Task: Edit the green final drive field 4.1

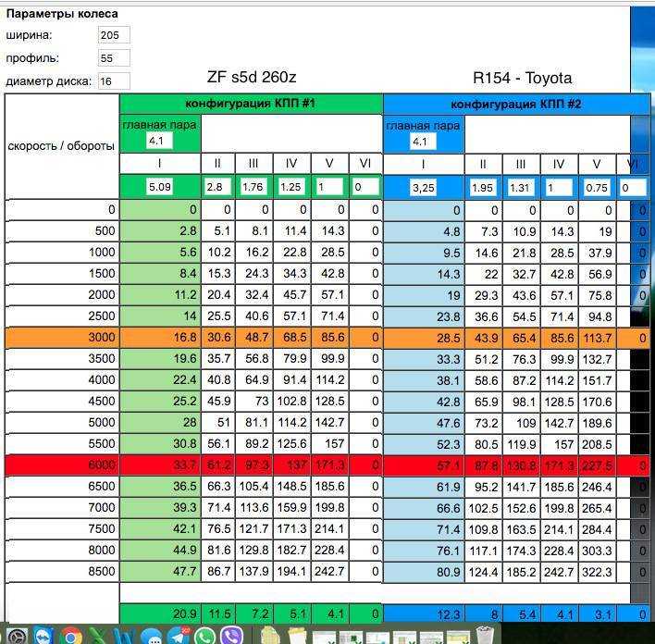Action: coord(159,141)
